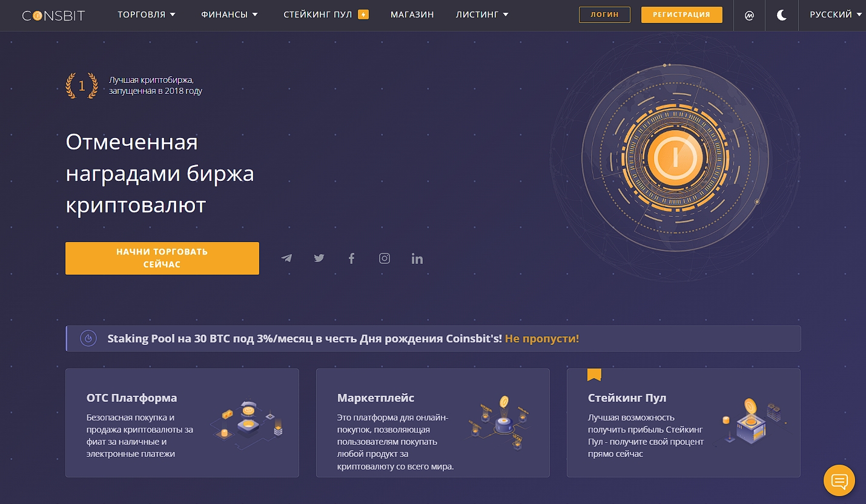
Task: Open the Стейкинг Пул card title
Action: point(627,398)
